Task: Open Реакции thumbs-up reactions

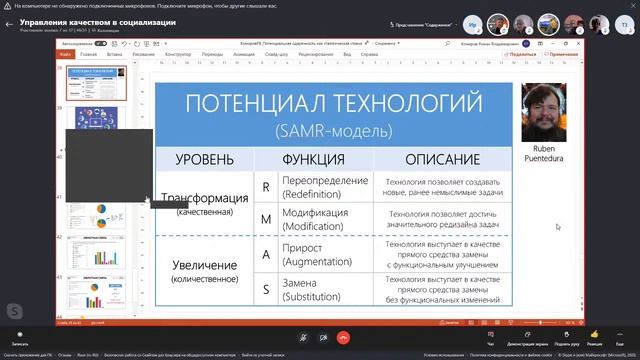Action: 594,338
